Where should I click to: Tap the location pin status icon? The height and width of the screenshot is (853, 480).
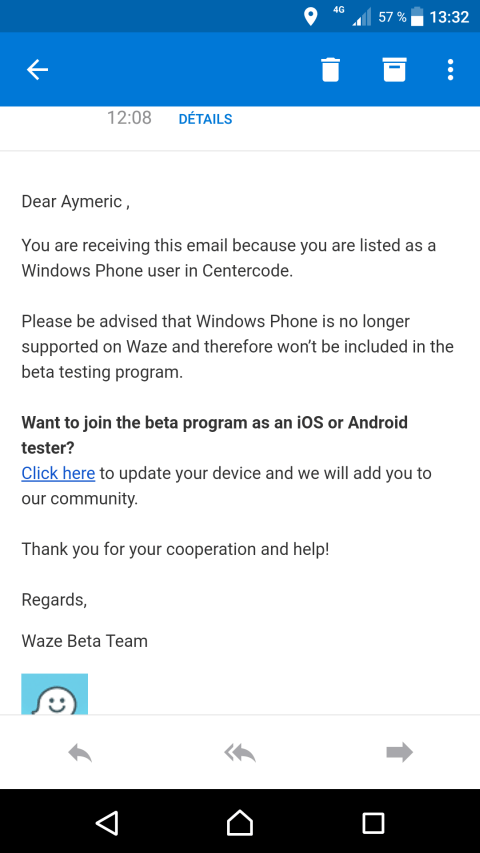click(310, 17)
